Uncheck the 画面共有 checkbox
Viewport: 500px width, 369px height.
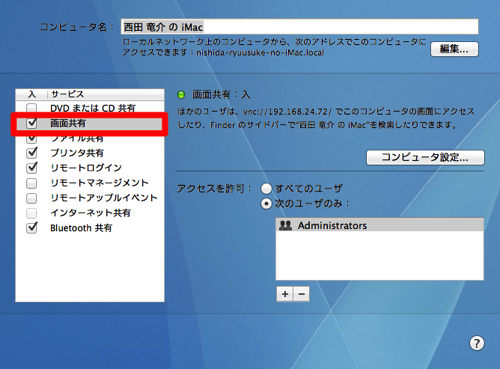[x=32, y=123]
